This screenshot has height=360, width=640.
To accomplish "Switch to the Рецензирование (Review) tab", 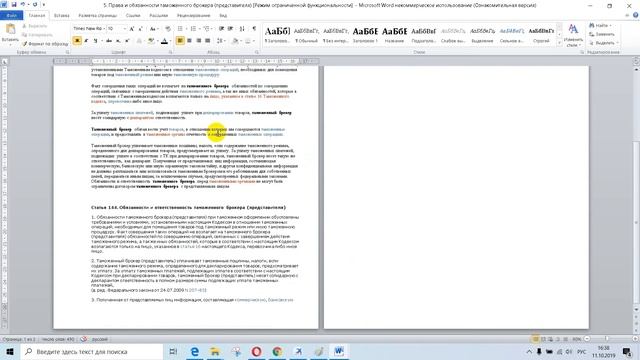I will (193, 16).
